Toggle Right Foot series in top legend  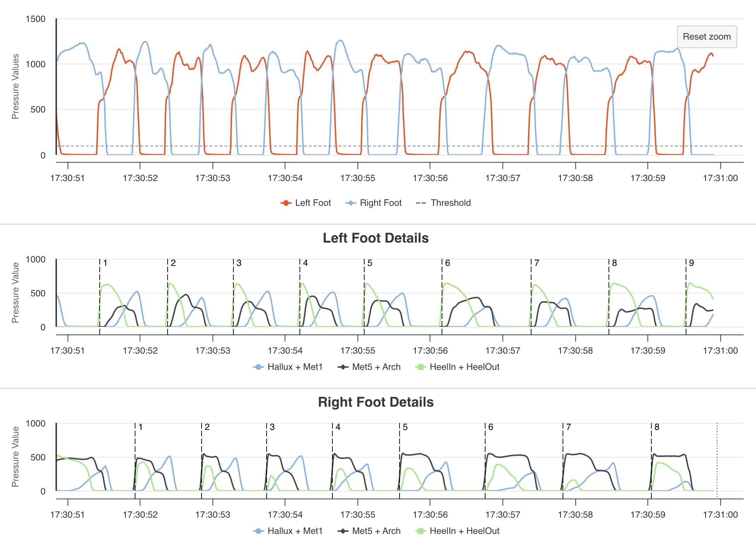tap(373, 203)
